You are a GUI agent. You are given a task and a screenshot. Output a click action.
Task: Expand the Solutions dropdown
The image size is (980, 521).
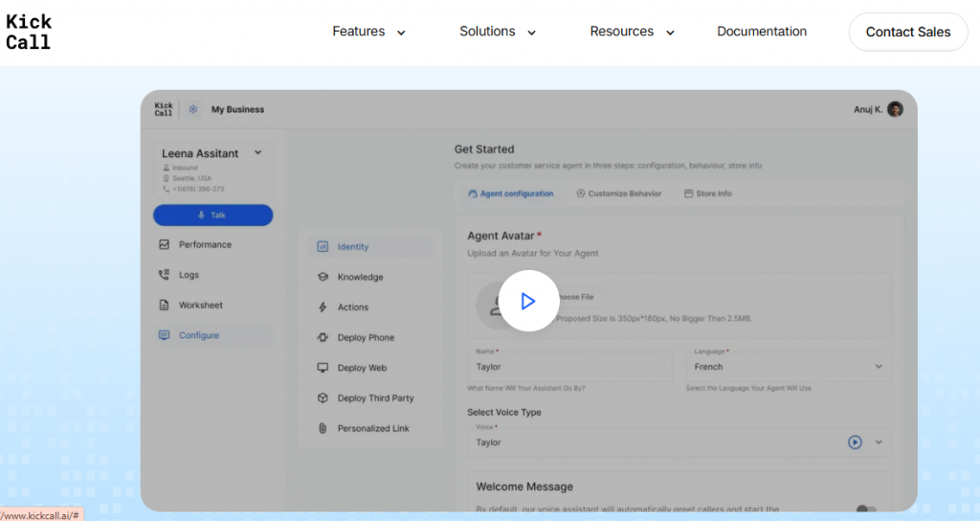(x=497, y=32)
